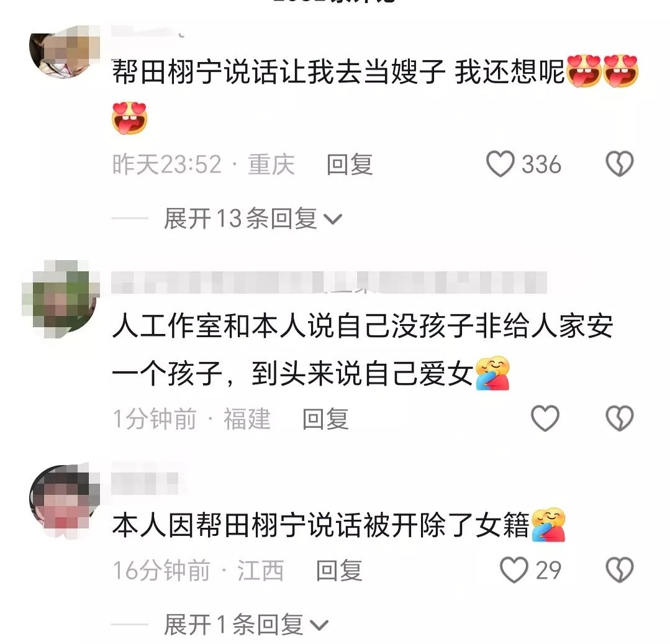Like the comment with 336 likes
The height and width of the screenshot is (644, 670).
click(x=500, y=164)
